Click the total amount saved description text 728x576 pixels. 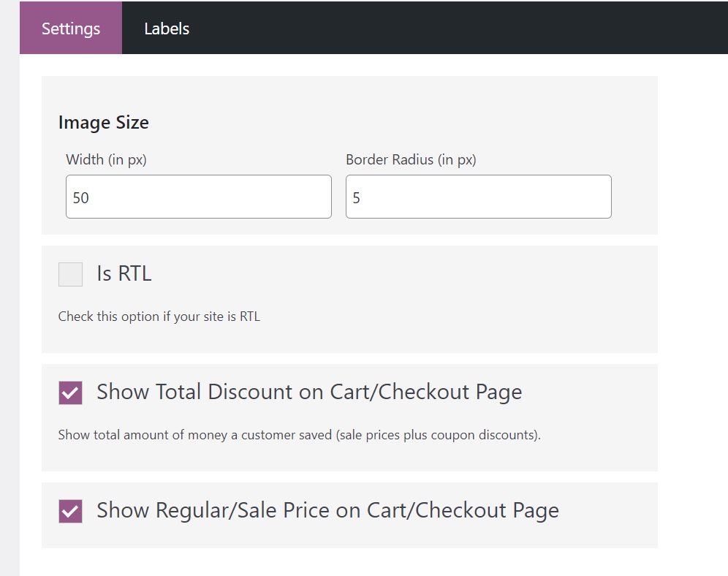[299, 435]
